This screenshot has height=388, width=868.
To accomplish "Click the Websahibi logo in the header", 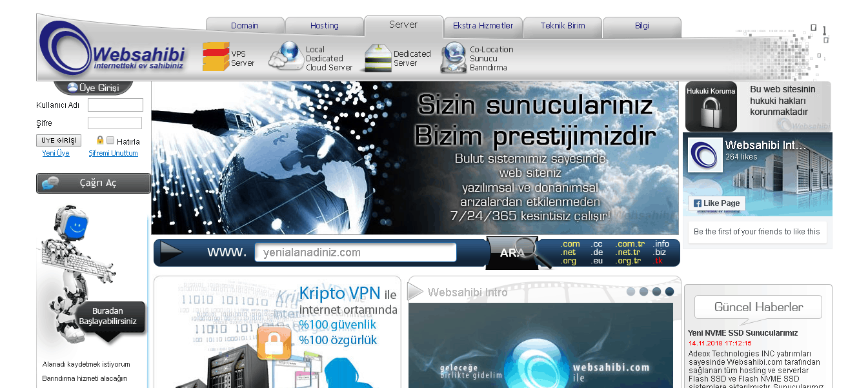I will tap(114, 48).
